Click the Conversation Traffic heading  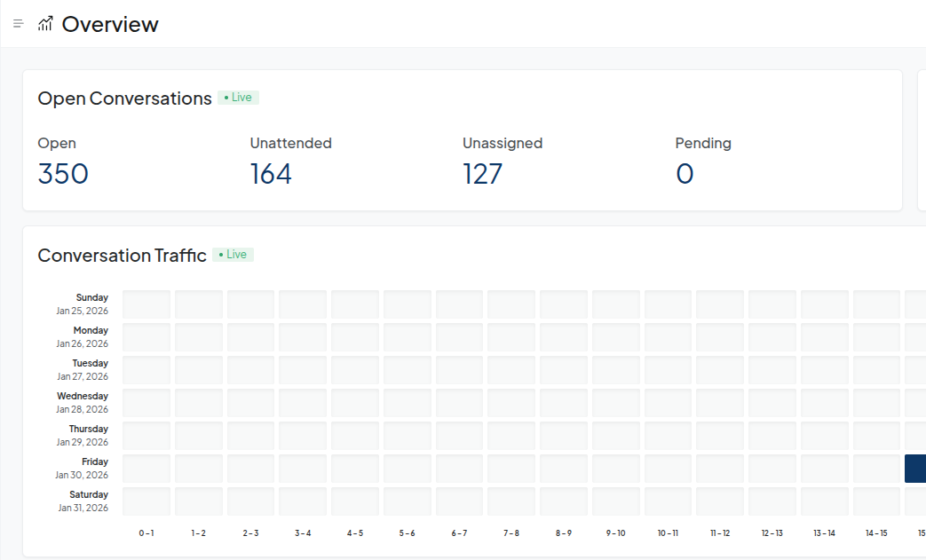tap(122, 256)
